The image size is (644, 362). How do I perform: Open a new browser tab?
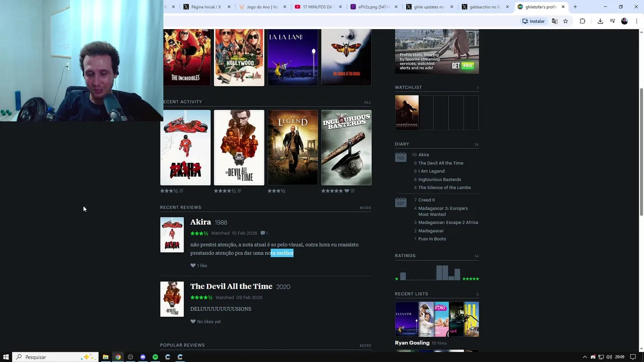[x=575, y=7]
